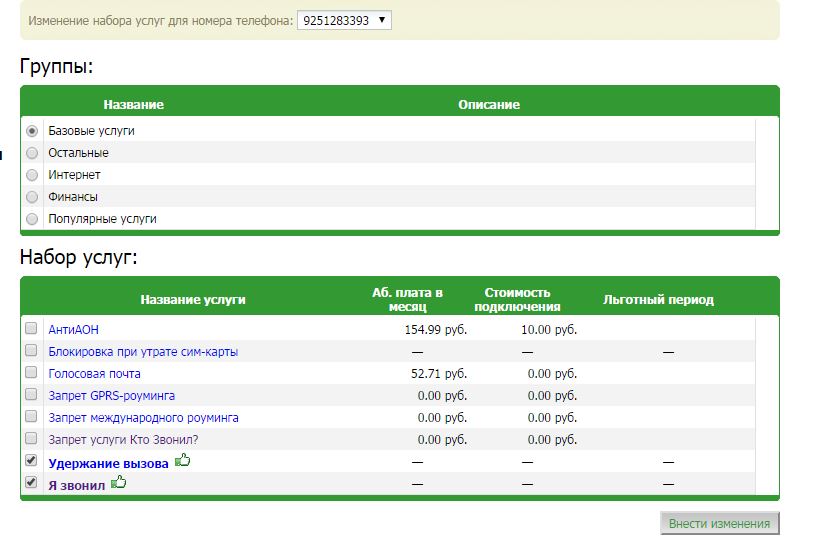Click the Название услуги column header

point(192,300)
